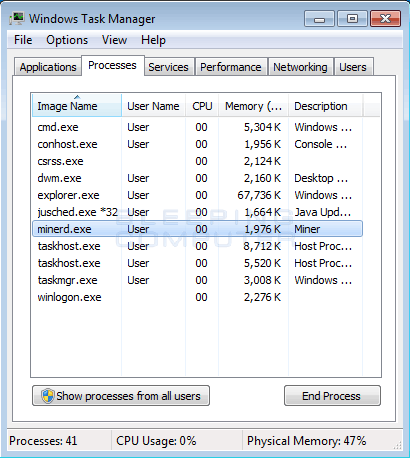Select the explorer.exe process

(x=197, y=195)
